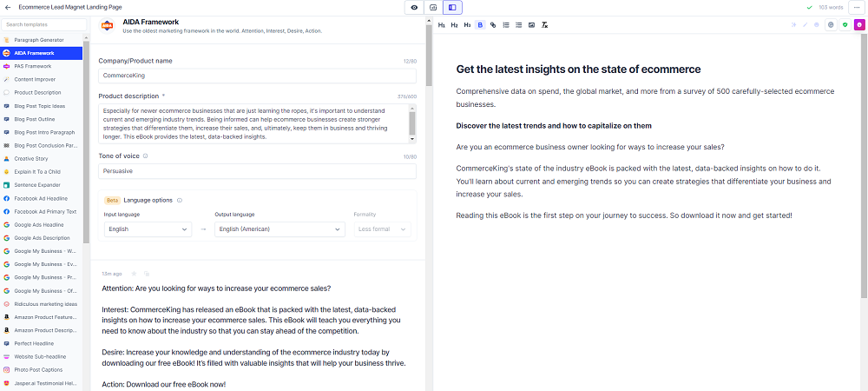This screenshot has height=391, width=868.
Task: Open the Blog Post Outline template
Action: pyautogui.click(x=42, y=119)
